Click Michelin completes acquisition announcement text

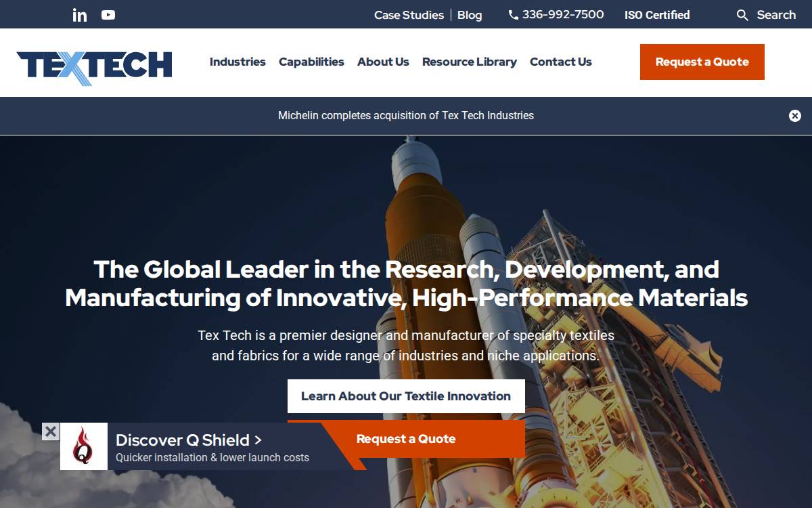click(x=406, y=116)
